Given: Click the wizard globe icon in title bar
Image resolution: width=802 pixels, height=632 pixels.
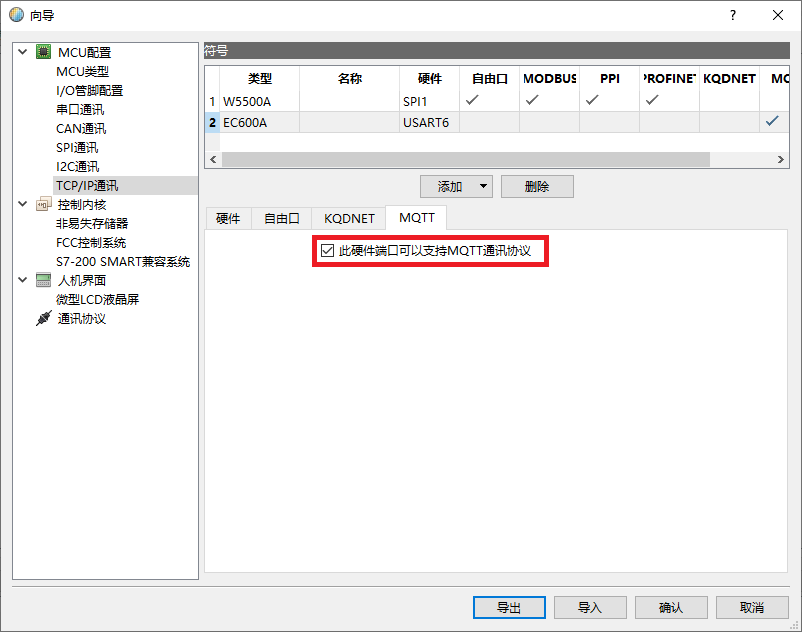Looking at the screenshot, I should [16, 15].
